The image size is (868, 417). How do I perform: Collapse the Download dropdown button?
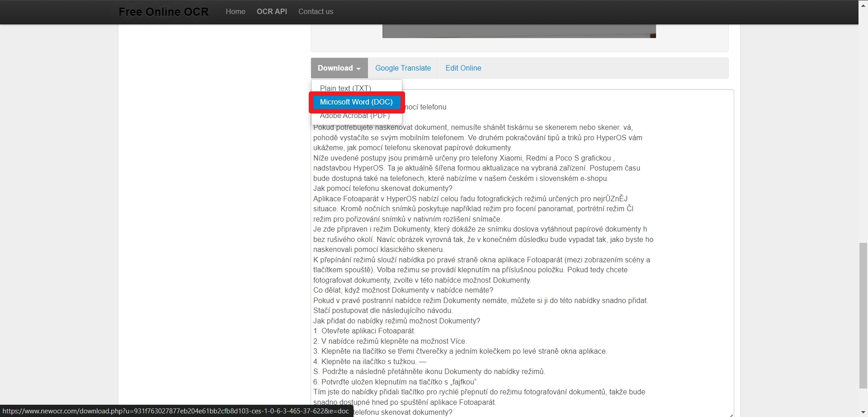(x=339, y=68)
